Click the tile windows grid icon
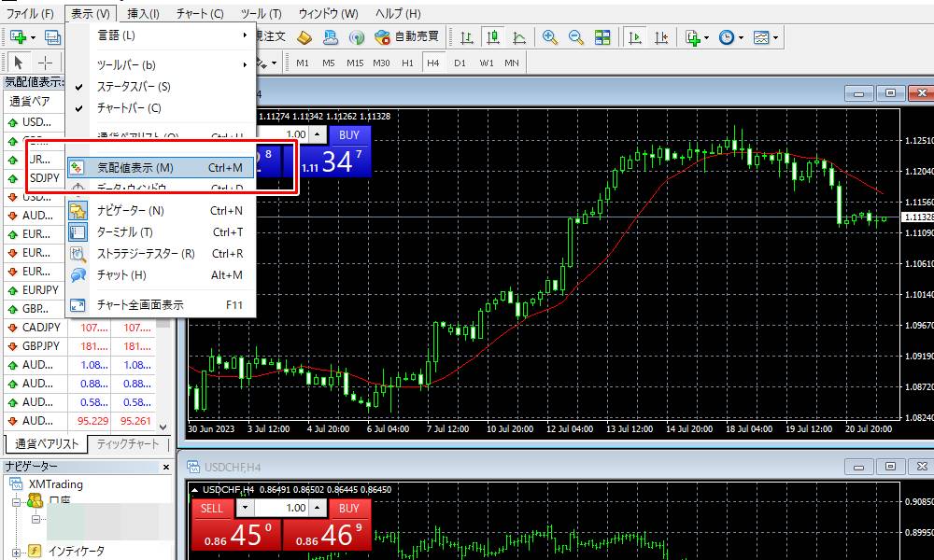The image size is (934, 560). pyautogui.click(x=601, y=37)
